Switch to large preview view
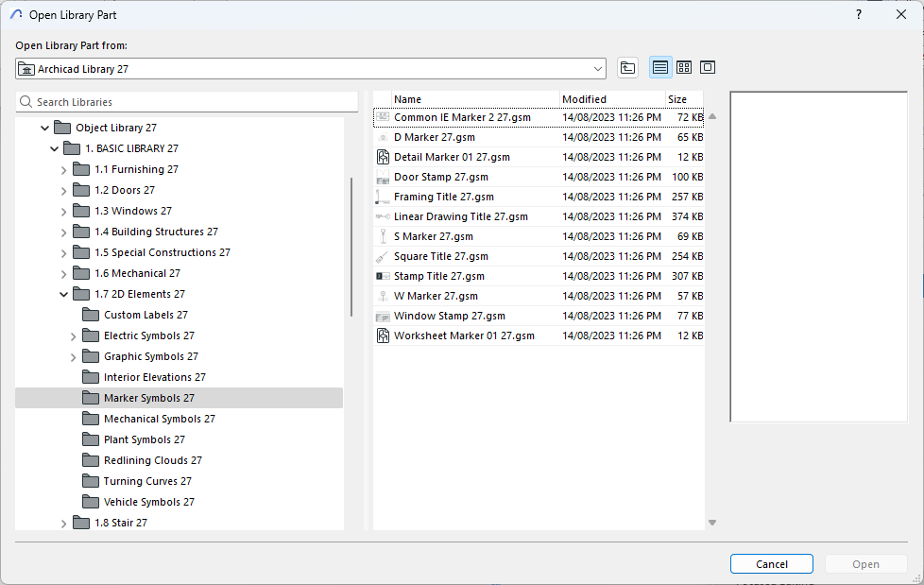Viewport: 924px width, 585px height. click(x=707, y=68)
